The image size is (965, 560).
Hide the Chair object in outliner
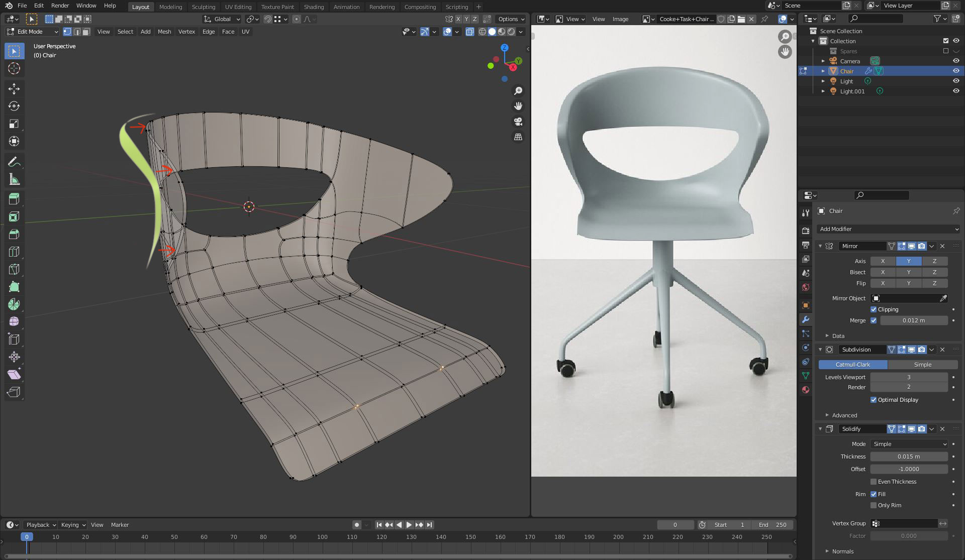pyautogui.click(x=956, y=71)
